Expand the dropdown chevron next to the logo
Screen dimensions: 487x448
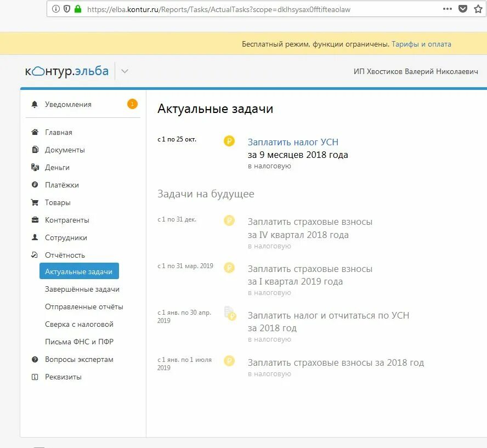click(124, 71)
